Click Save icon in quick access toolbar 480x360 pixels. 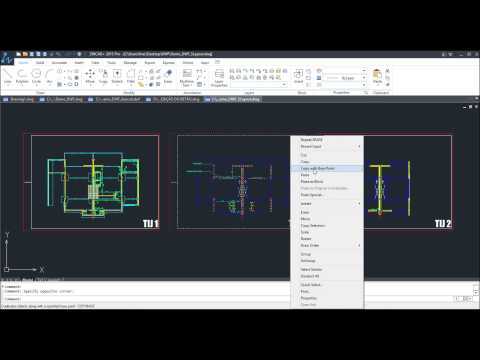(x=32, y=54)
